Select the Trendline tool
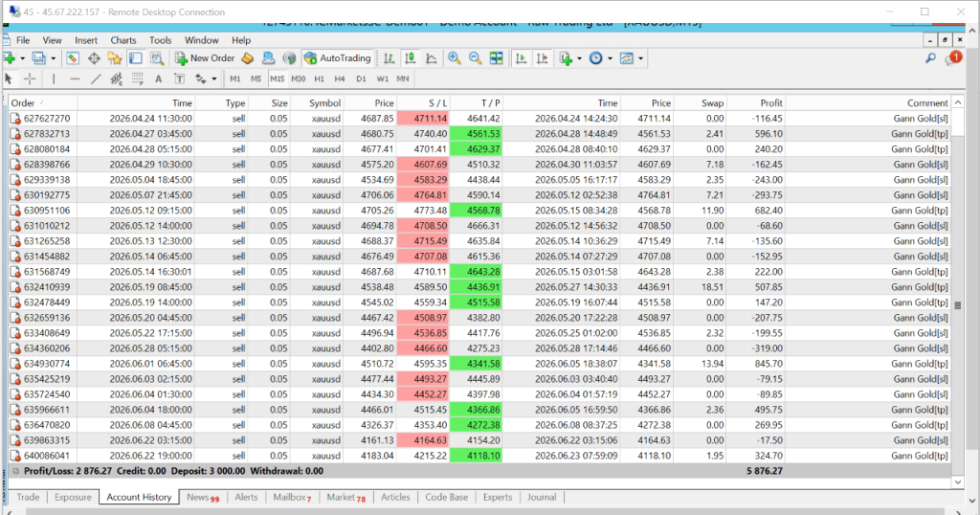Viewport: 980px width, 515px height. tap(96, 78)
